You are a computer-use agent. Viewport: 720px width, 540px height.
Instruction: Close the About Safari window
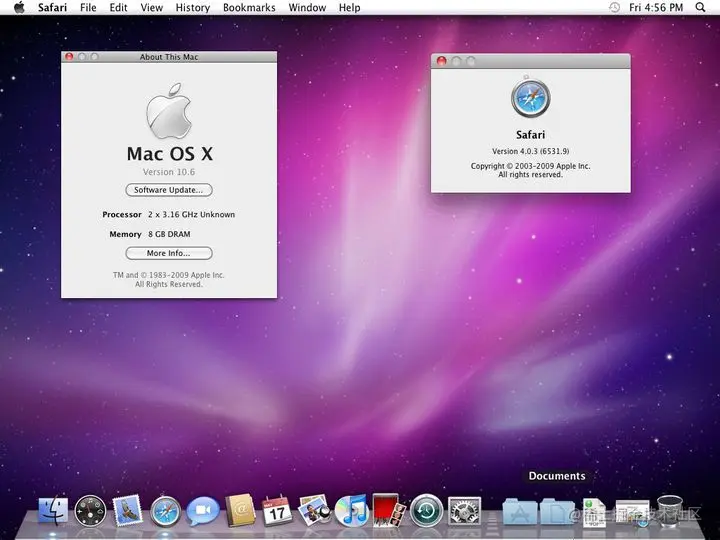[x=441, y=61]
